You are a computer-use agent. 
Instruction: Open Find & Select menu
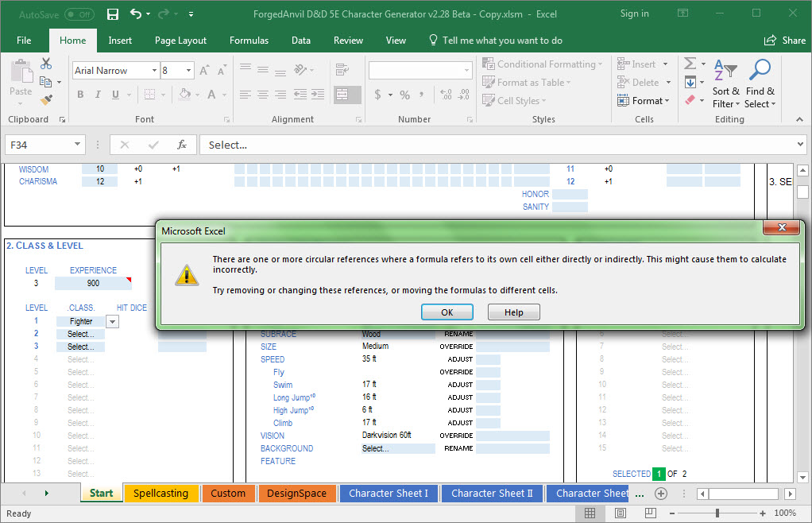pyautogui.click(x=760, y=83)
